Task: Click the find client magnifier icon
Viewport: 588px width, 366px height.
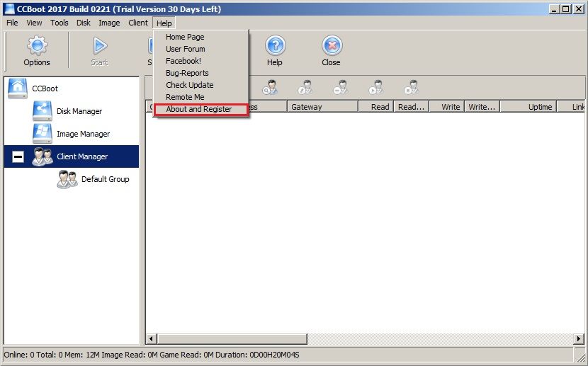Action: [270, 87]
